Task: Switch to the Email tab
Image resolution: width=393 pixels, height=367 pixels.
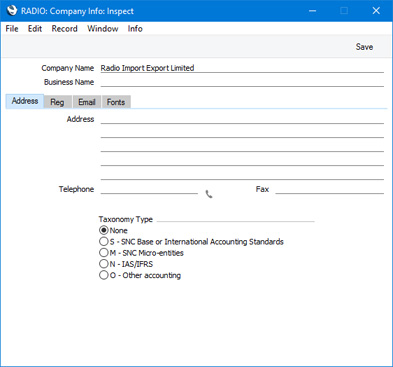Action: pyautogui.click(x=87, y=102)
